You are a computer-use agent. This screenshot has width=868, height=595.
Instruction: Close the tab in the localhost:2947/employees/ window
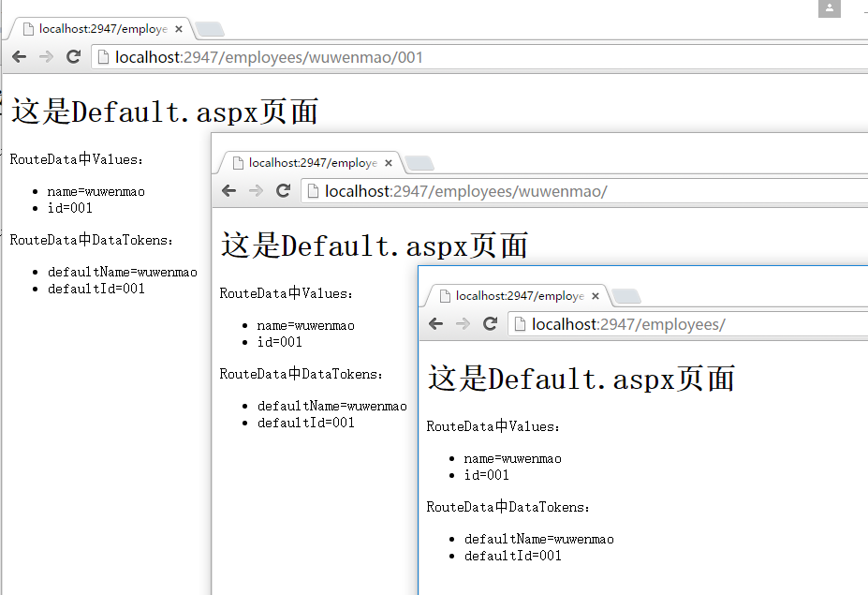tap(596, 296)
